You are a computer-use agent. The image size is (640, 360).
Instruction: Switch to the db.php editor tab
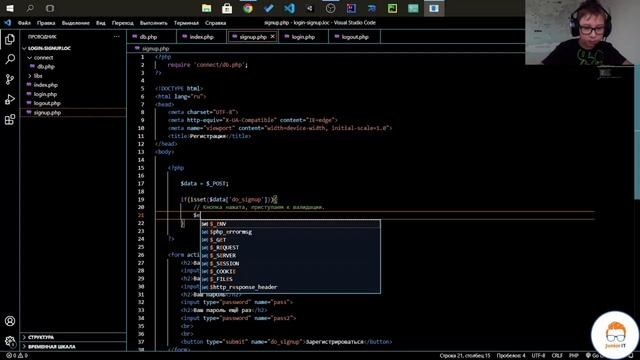[x=152, y=37]
